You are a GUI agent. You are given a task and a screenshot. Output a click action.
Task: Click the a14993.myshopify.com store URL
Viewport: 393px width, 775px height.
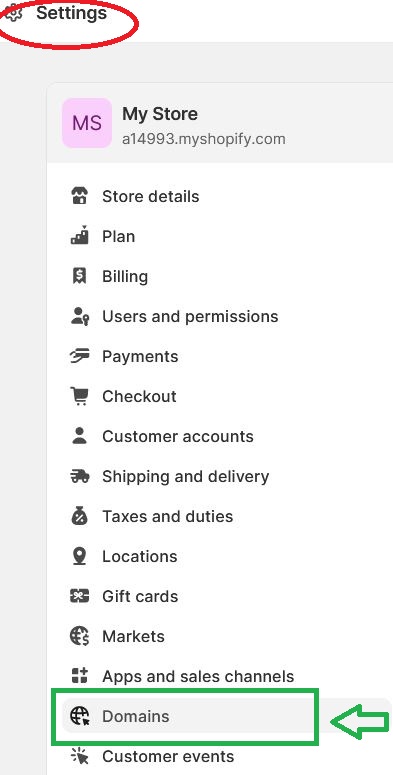pyautogui.click(x=204, y=139)
